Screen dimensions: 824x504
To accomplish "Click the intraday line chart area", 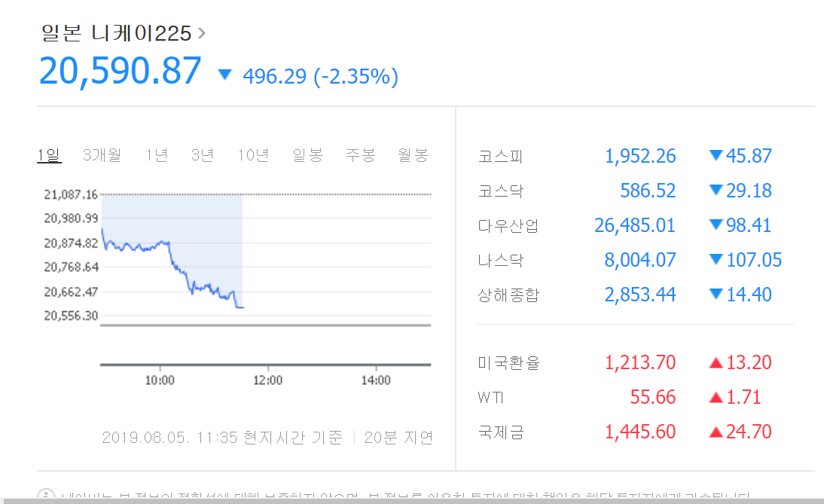I will (x=265, y=279).
